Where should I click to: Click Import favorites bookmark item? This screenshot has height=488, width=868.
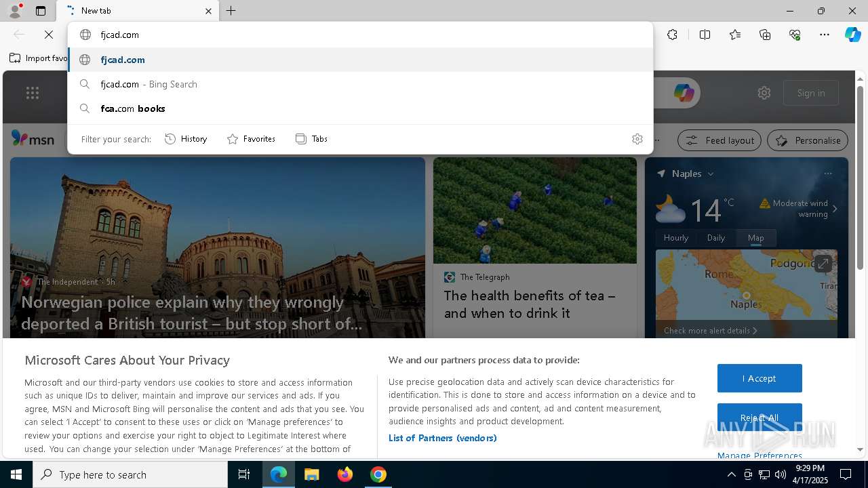click(38, 58)
